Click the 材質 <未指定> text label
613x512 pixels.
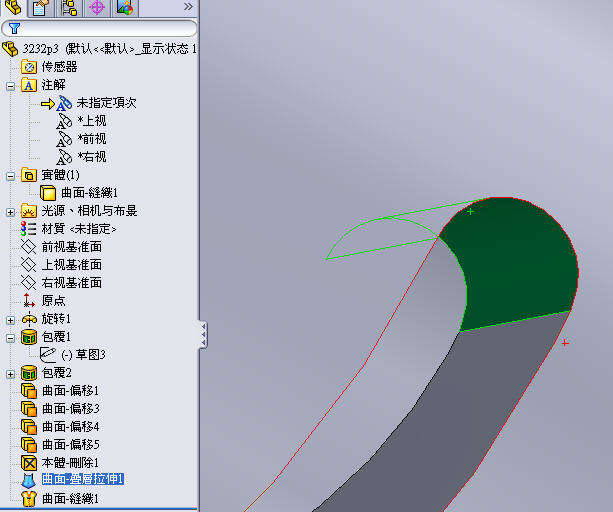click(x=79, y=229)
